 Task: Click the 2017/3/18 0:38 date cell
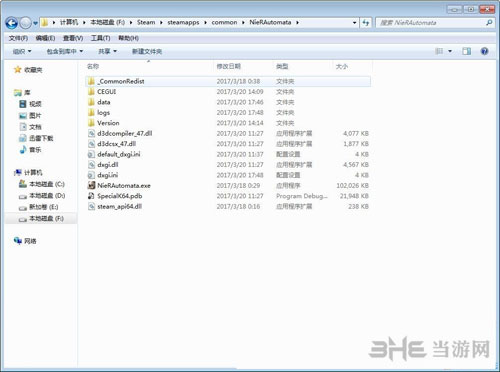pyautogui.click(x=238, y=81)
